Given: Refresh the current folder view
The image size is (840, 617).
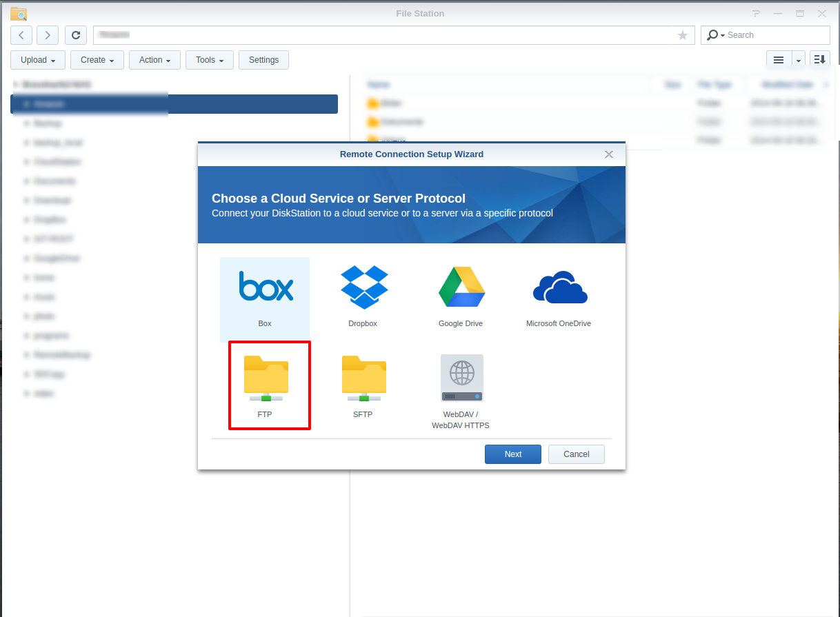Looking at the screenshot, I should point(76,35).
